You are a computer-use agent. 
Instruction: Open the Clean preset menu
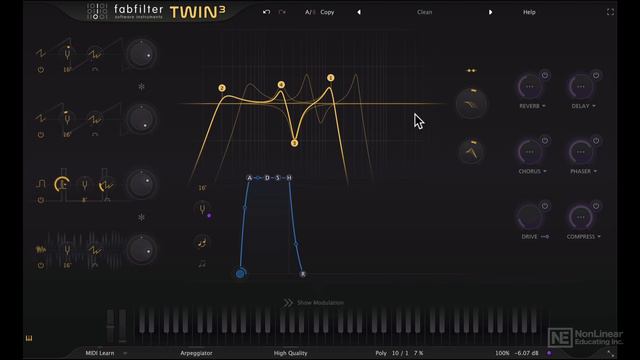[x=424, y=12]
